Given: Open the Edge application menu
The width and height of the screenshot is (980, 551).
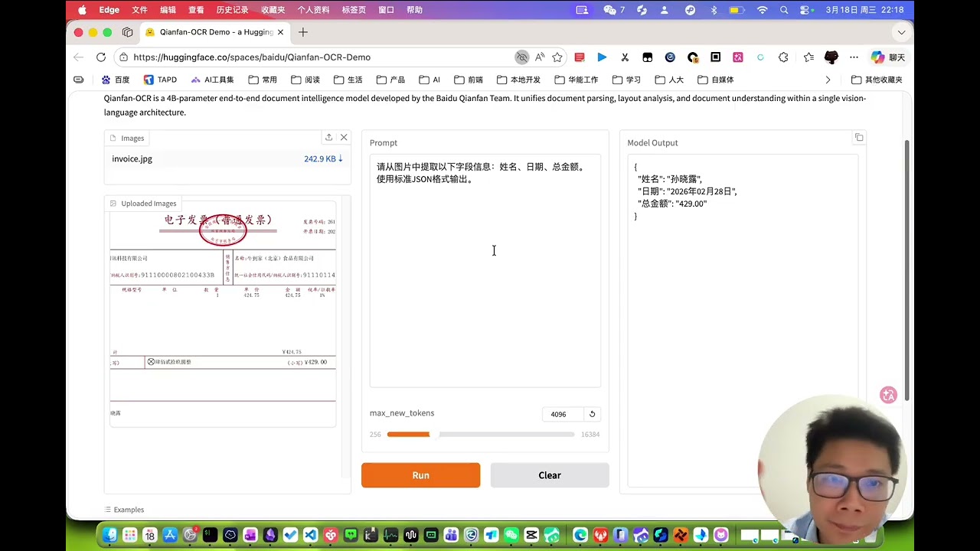Looking at the screenshot, I should coord(109,10).
